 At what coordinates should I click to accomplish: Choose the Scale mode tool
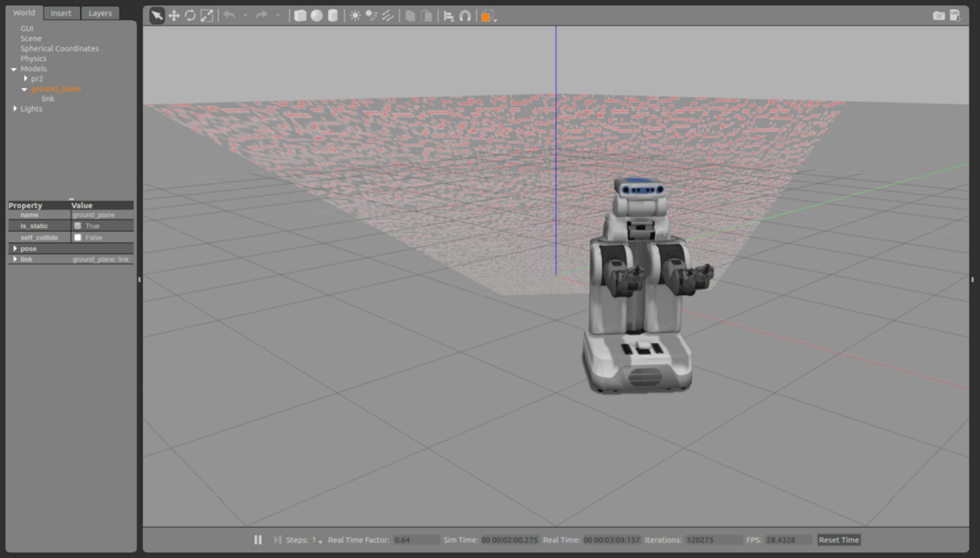pos(207,16)
